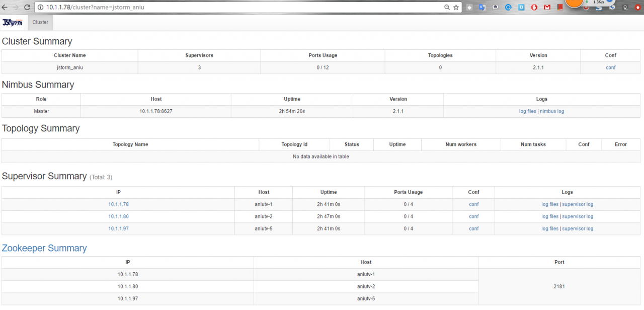Open the Google Translate extension icon

(481, 7)
